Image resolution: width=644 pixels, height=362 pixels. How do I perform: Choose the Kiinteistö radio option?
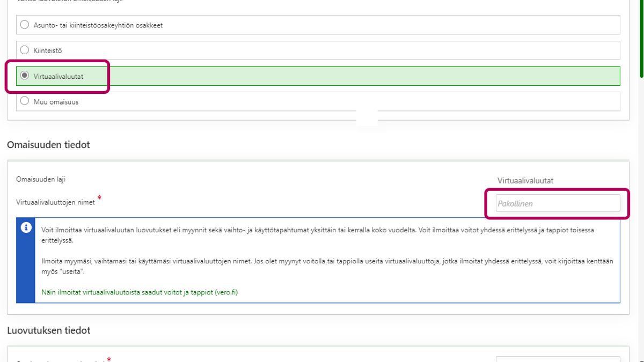[24, 50]
